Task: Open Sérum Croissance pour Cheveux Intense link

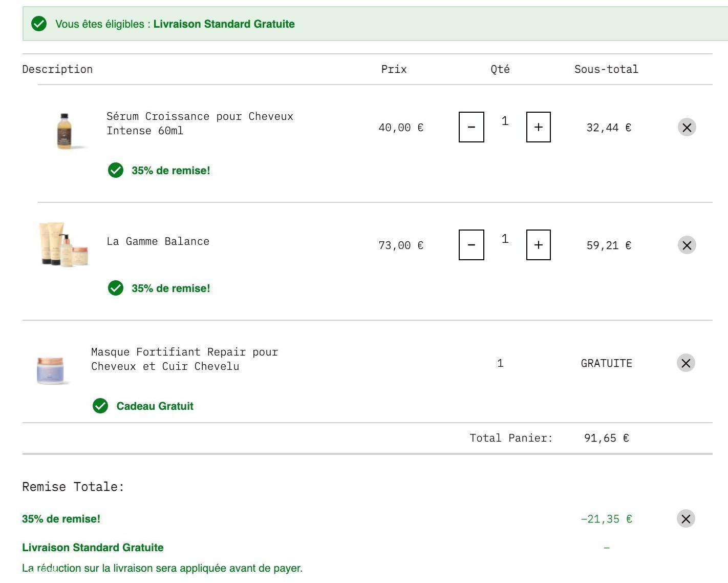Action: pyautogui.click(x=200, y=123)
